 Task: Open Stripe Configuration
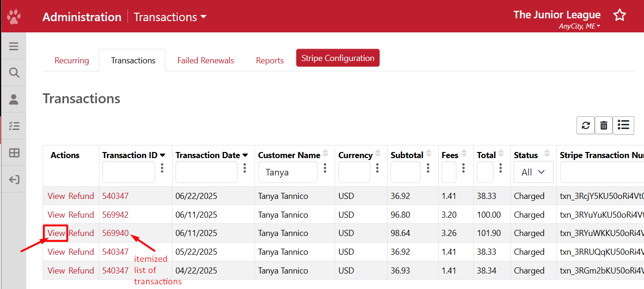click(x=338, y=58)
